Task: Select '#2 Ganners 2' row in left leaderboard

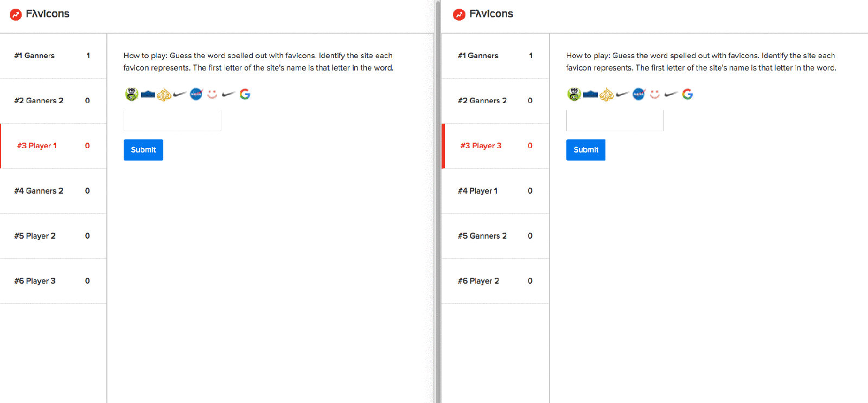Action: pos(53,101)
